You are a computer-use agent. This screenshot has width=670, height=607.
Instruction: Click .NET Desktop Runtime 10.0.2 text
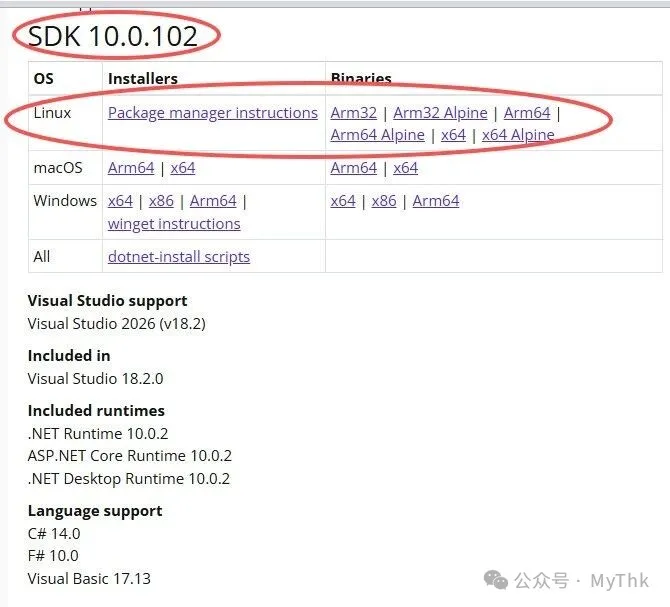click(129, 479)
